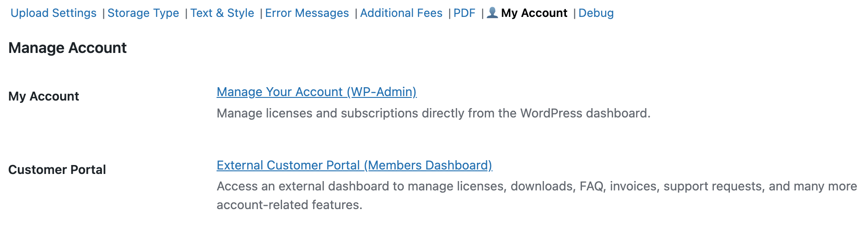Screen dimensions: 868x226
Task: Click the My Account row label
Action: (x=44, y=97)
